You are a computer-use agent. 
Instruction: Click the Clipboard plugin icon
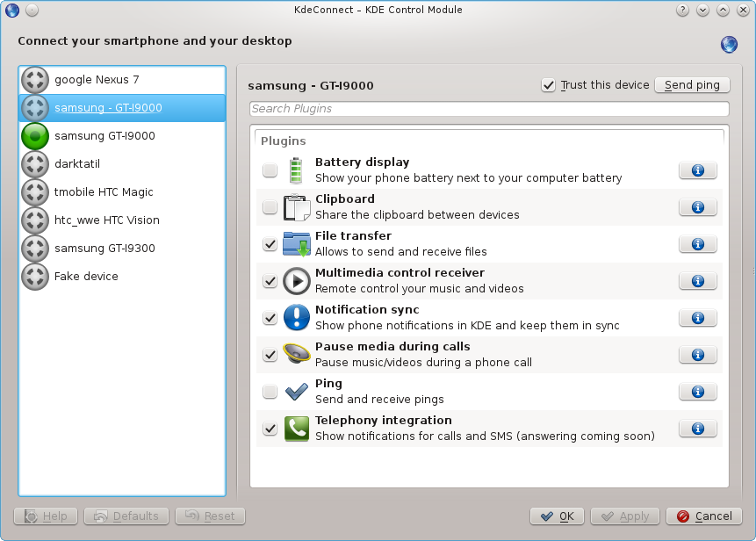pyautogui.click(x=296, y=206)
